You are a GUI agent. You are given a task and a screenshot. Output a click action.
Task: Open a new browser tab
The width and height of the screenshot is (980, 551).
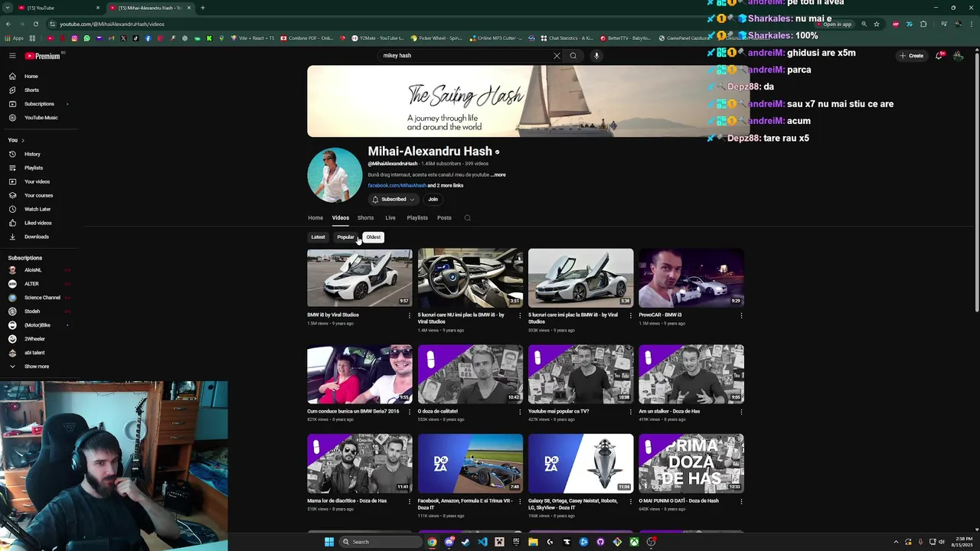pyautogui.click(x=202, y=8)
